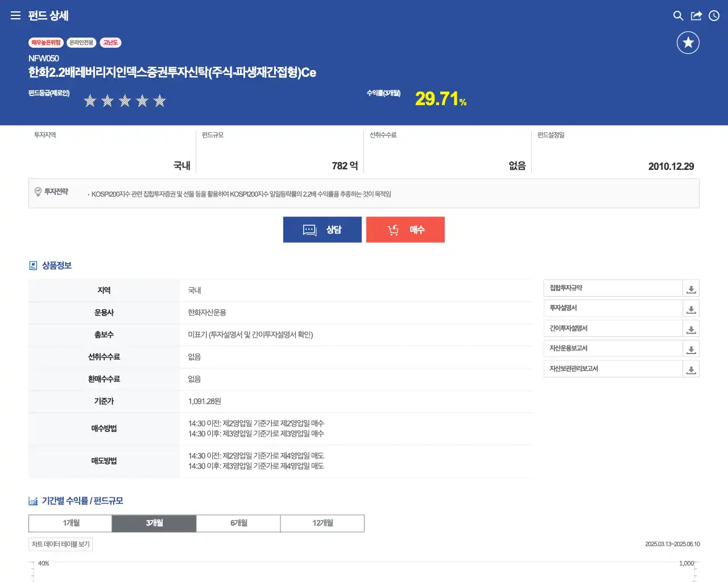Screen dimensions: 728x582
Task: Click the chart date range 2025.03.13~2025.06.10
Action: [672, 544]
